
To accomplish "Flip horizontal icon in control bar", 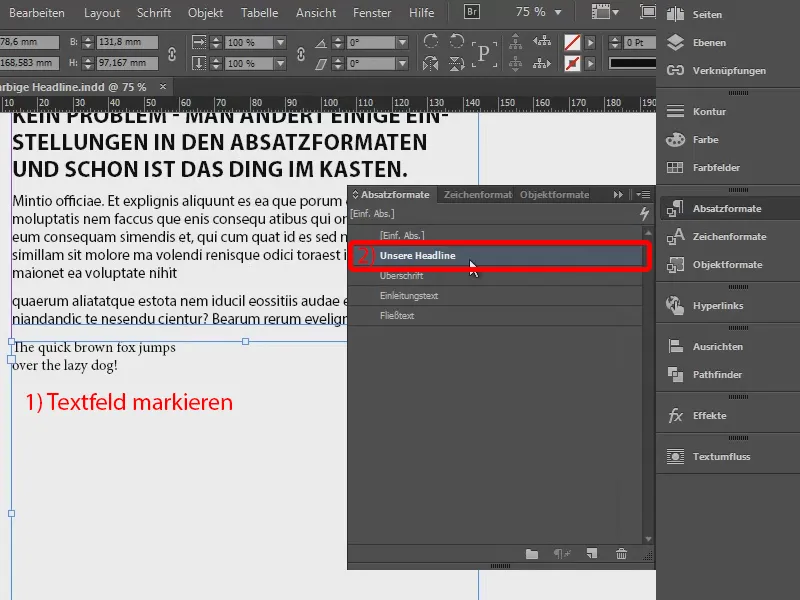I will pos(431,63).
